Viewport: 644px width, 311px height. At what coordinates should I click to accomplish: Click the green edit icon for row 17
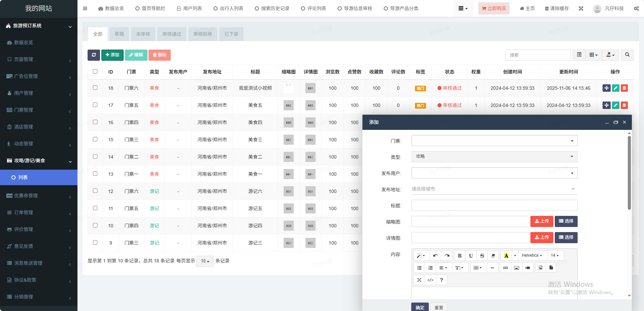click(x=615, y=105)
